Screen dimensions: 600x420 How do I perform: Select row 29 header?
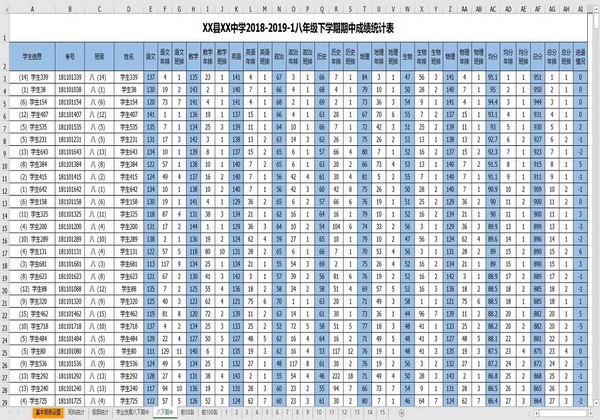click(x=5, y=401)
